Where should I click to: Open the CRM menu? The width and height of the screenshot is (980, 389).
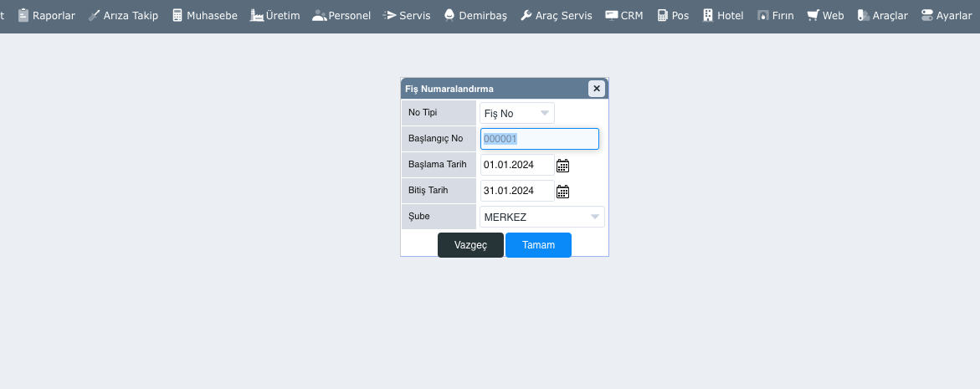[624, 15]
